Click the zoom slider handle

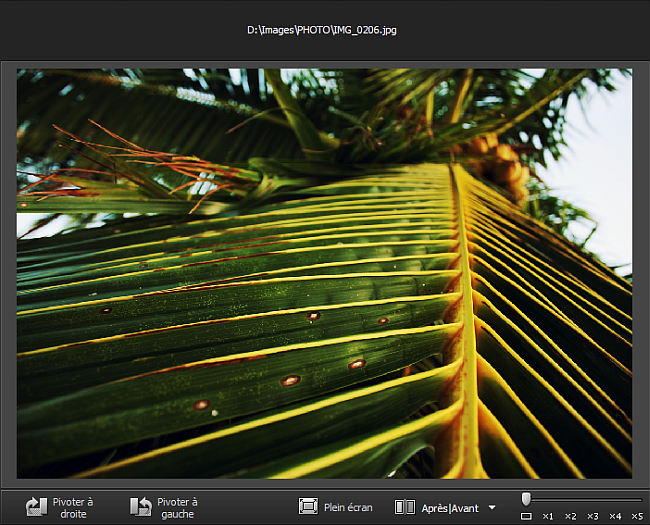pyautogui.click(x=526, y=499)
